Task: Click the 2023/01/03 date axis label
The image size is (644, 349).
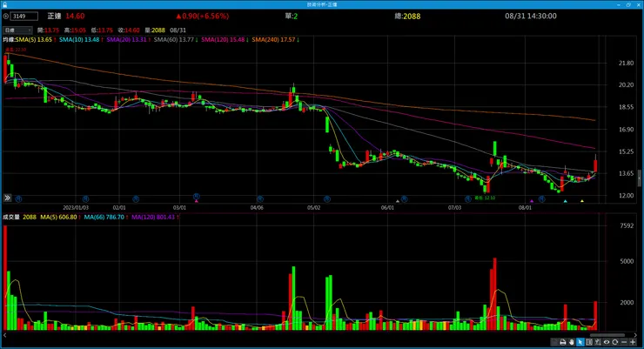Action: coord(76,208)
